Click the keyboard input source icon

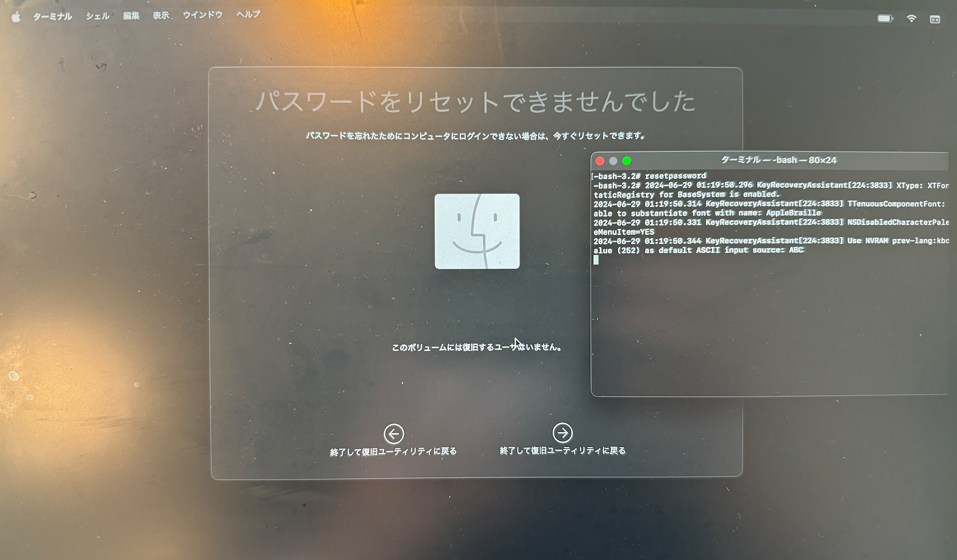[935, 19]
